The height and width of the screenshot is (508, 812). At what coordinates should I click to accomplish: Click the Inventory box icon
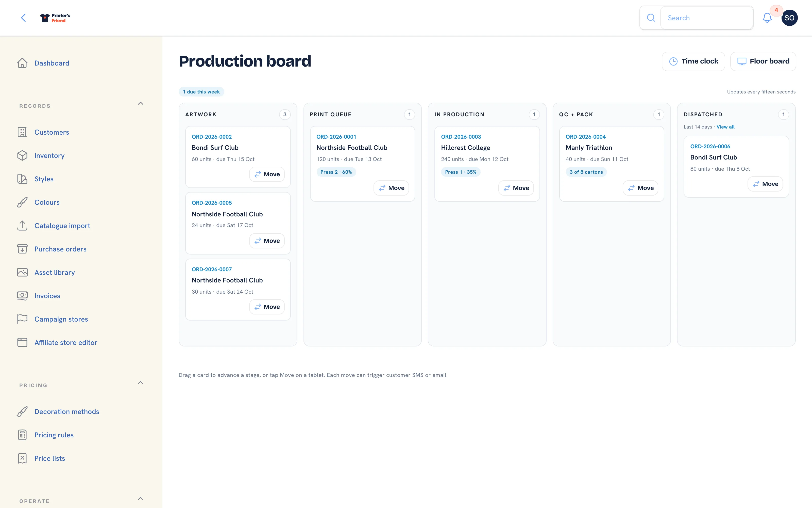click(22, 155)
